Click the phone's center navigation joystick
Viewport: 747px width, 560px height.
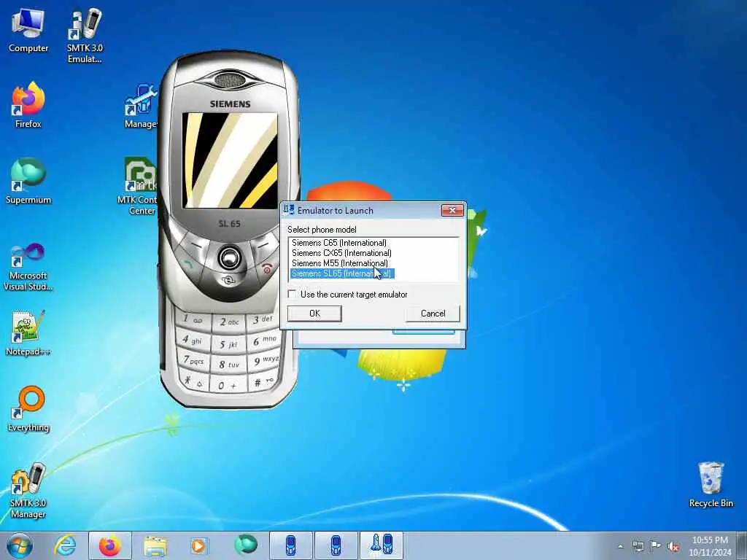230,257
